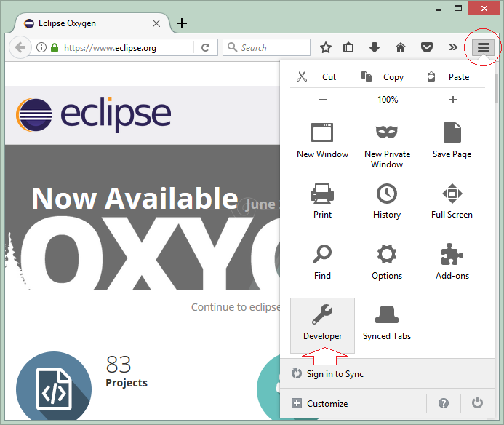Reload the current page
The image size is (504, 425).
pyautogui.click(x=205, y=47)
